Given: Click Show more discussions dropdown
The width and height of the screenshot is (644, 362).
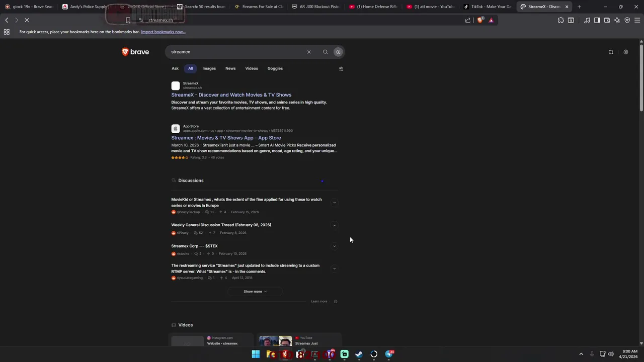Looking at the screenshot, I should (255, 292).
